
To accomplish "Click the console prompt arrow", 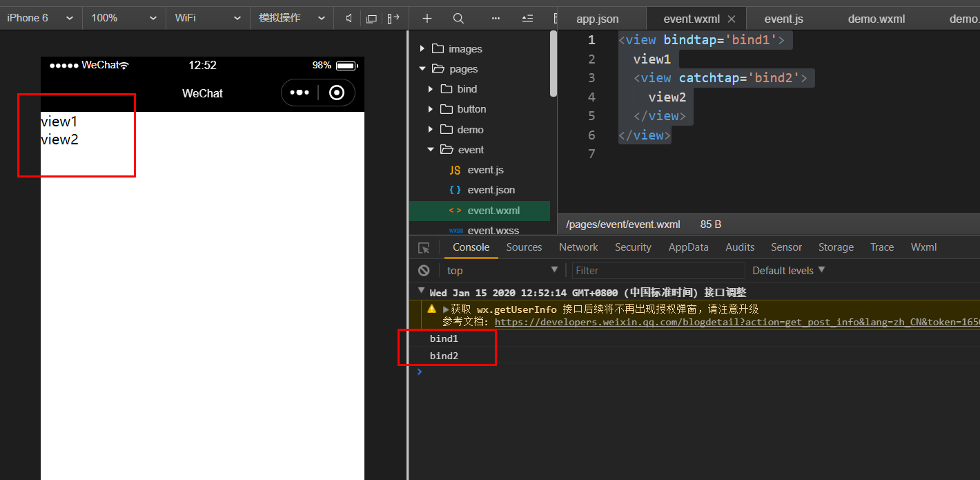I will 420,372.
